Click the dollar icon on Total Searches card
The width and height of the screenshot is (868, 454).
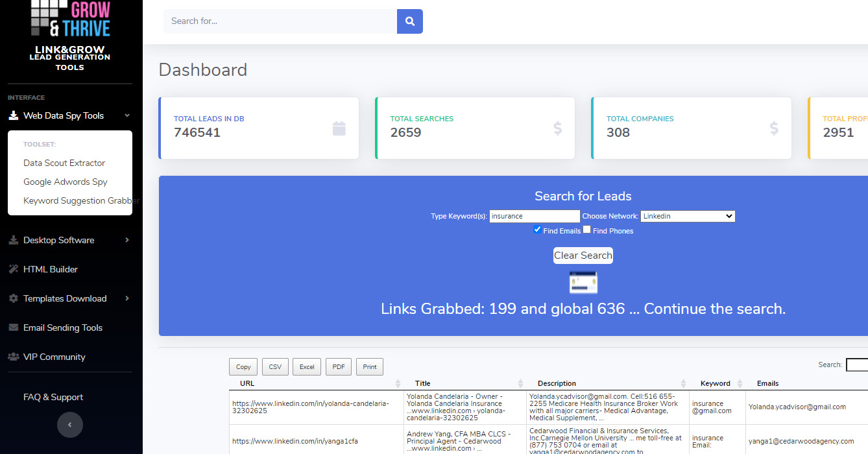(557, 128)
